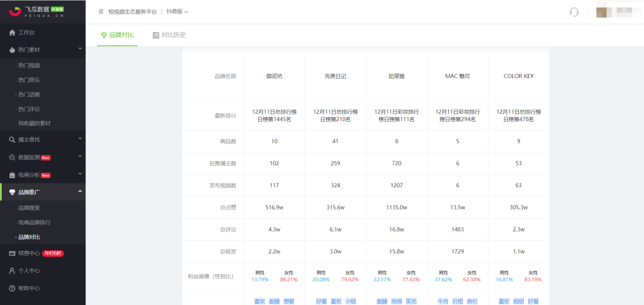Screen dimensions: 644x305
Task: Click MAC 魅可 male ratio 37.62%
Action: coord(444,279)
